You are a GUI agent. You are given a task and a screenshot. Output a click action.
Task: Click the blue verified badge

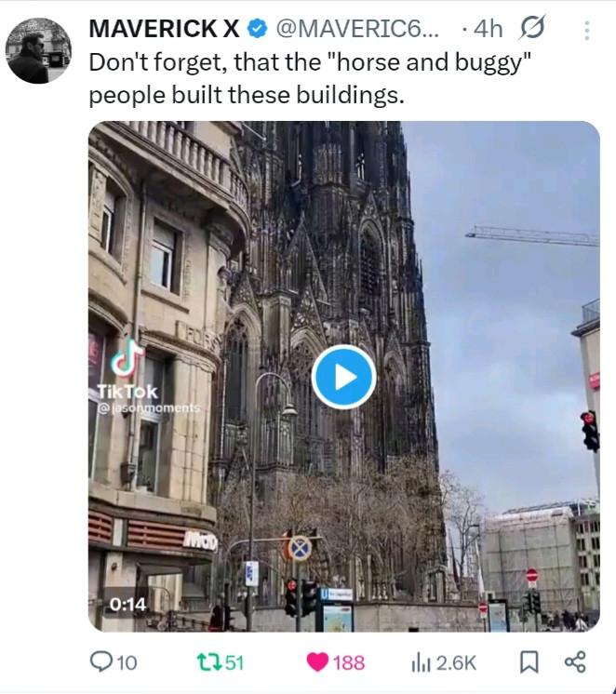(x=258, y=29)
